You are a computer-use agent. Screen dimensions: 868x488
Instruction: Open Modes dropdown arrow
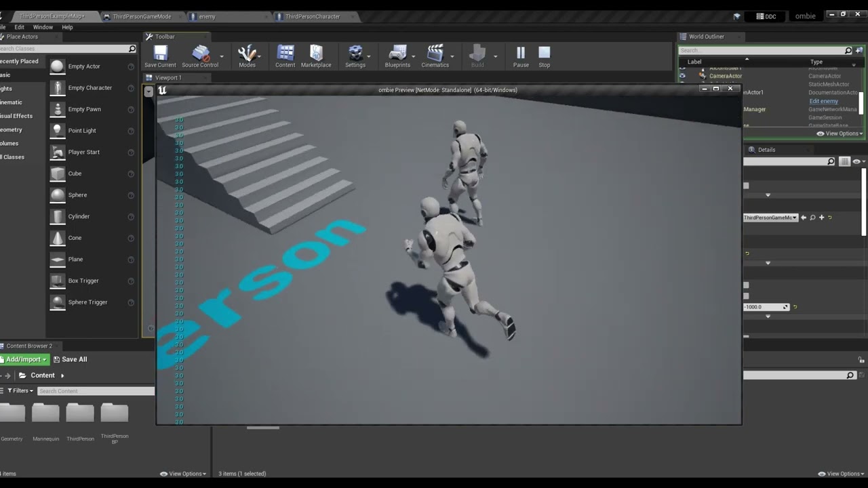[259, 57]
